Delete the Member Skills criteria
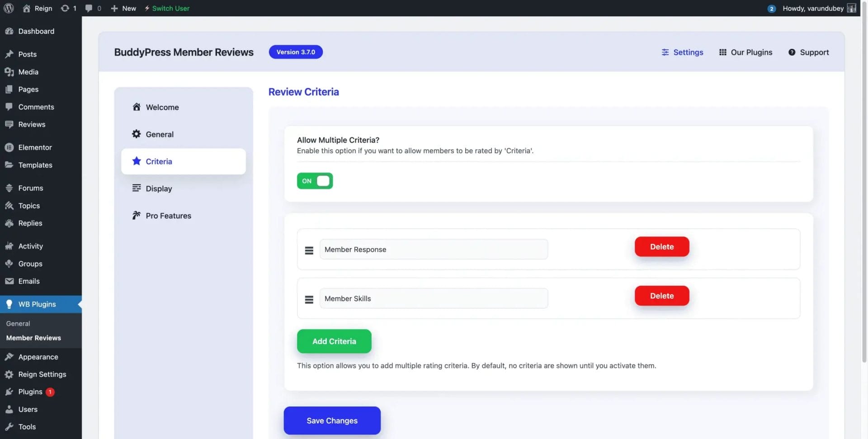Image resolution: width=868 pixels, height=439 pixels. pos(661,295)
